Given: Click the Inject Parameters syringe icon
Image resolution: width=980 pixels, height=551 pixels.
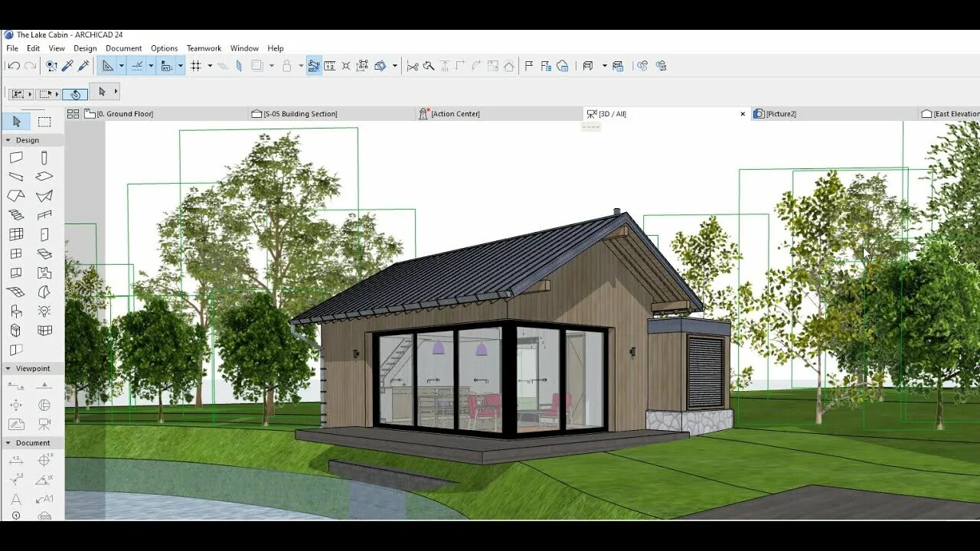Looking at the screenshot, I should click(83, 66).
